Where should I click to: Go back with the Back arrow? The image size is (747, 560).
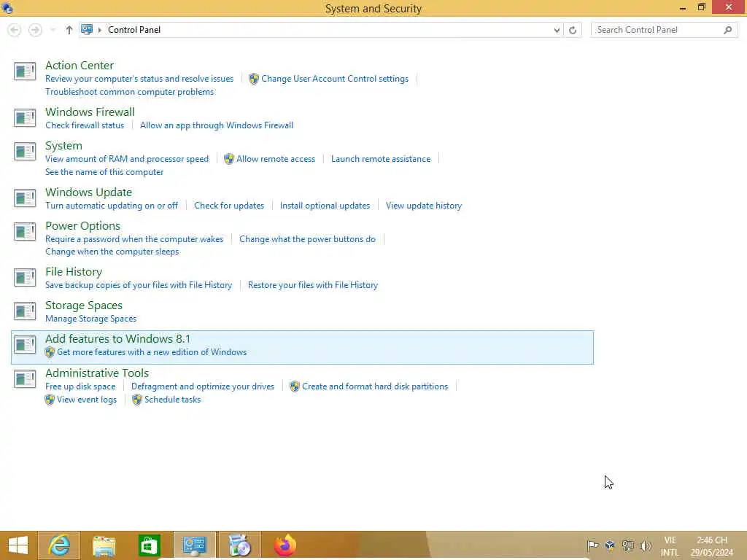pos(15,30)
